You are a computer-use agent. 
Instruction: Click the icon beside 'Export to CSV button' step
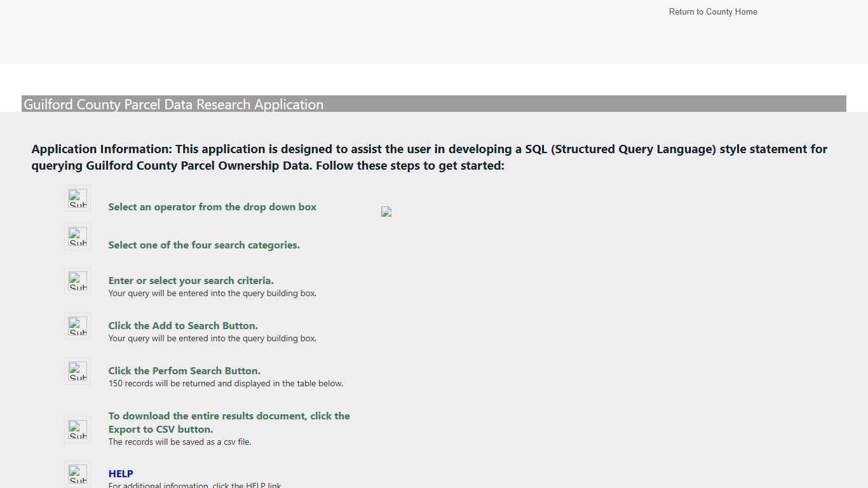[78, 430]
